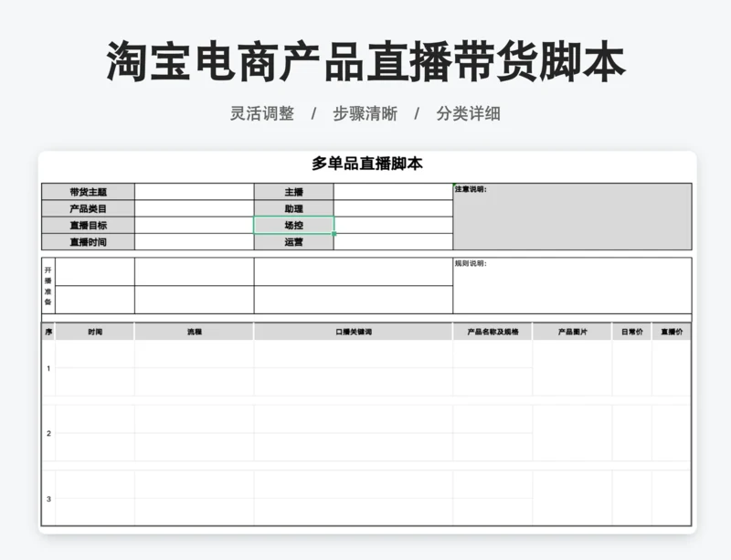Select the 助理 label cell
Image resolution: width=731 pixels, height=560 pixels.
293,208
